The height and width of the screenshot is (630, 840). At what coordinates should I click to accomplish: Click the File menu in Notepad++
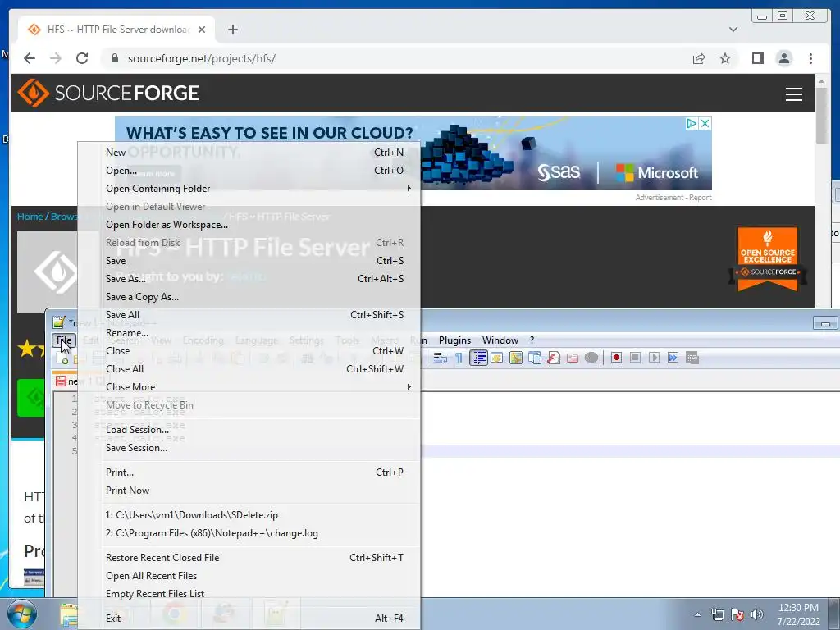(64, 340)
